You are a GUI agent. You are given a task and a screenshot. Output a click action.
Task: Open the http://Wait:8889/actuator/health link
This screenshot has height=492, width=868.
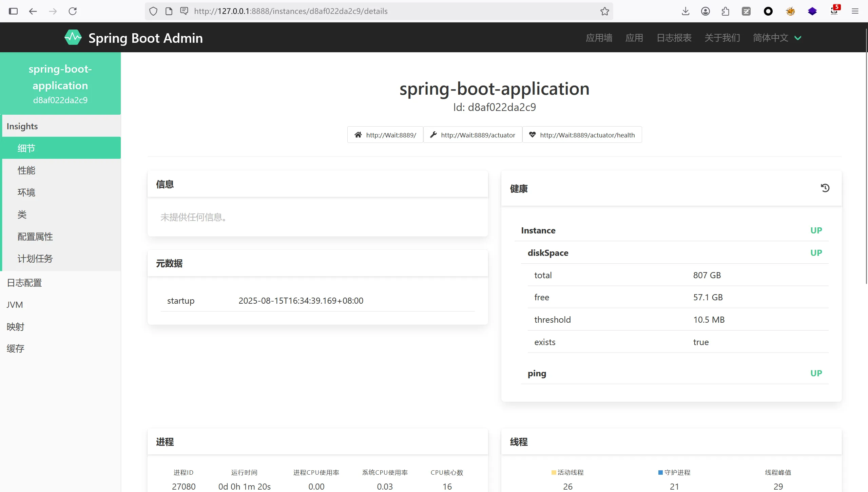coord(582,135)
